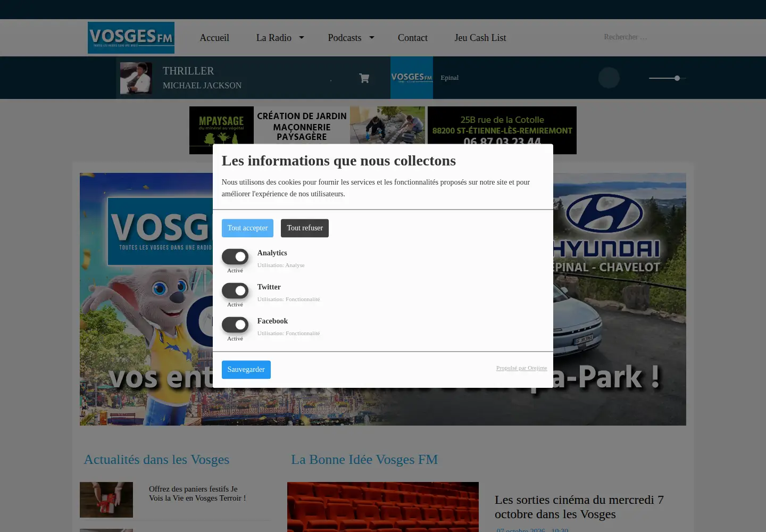766x532 pixels.
Task: Expand the Podcasts menu arrow
Action: pyautogui.click(x=372, y=38)
